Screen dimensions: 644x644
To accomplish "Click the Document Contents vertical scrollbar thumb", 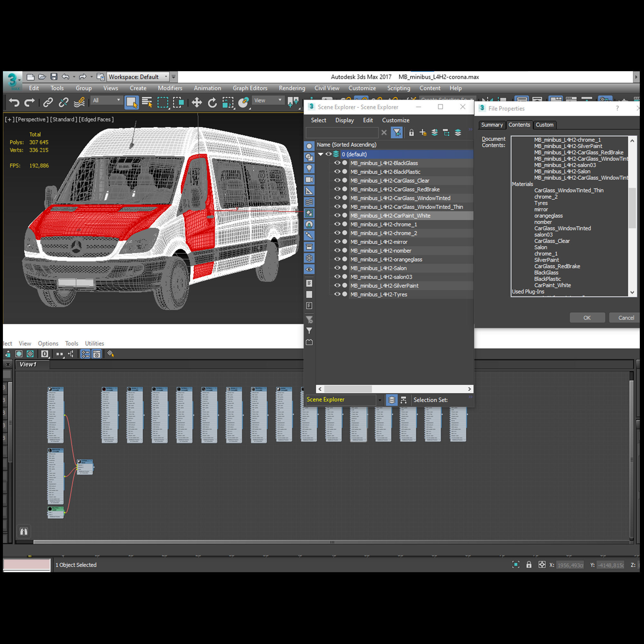I will coord(632,208).
